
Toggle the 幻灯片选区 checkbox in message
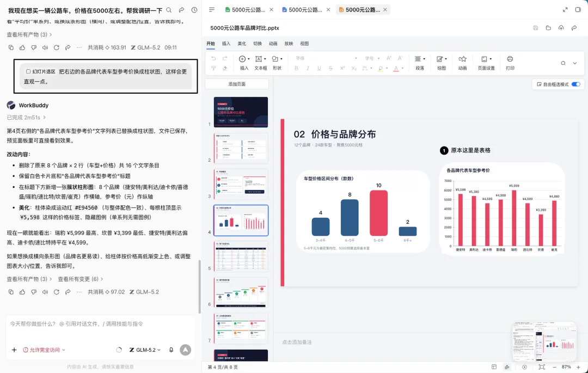[28, 71]
